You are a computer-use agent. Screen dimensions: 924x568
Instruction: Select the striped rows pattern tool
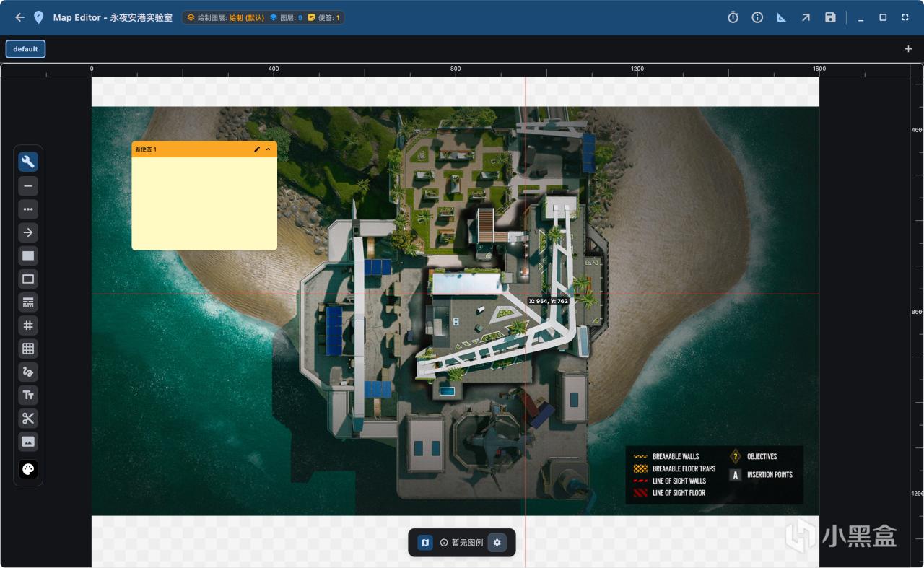point(28,302)
